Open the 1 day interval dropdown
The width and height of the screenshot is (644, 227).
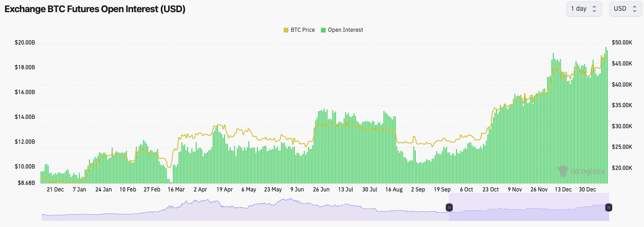pos(584,9)
